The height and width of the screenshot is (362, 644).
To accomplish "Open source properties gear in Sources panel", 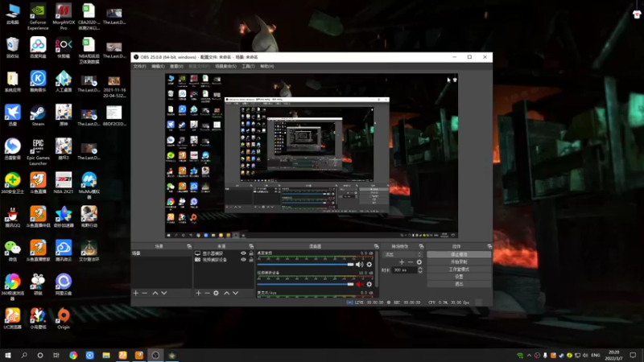I will [216, 293].
